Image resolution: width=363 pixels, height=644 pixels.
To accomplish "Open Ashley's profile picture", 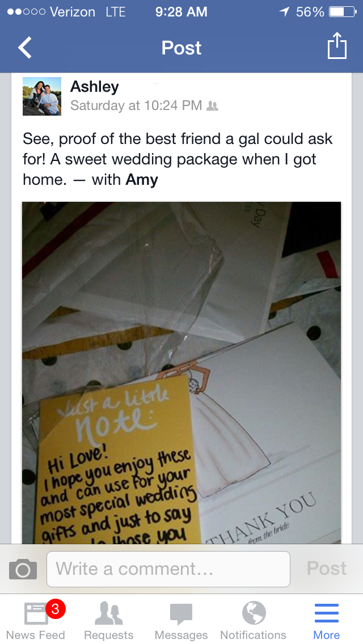I will [x=42, y=96].
